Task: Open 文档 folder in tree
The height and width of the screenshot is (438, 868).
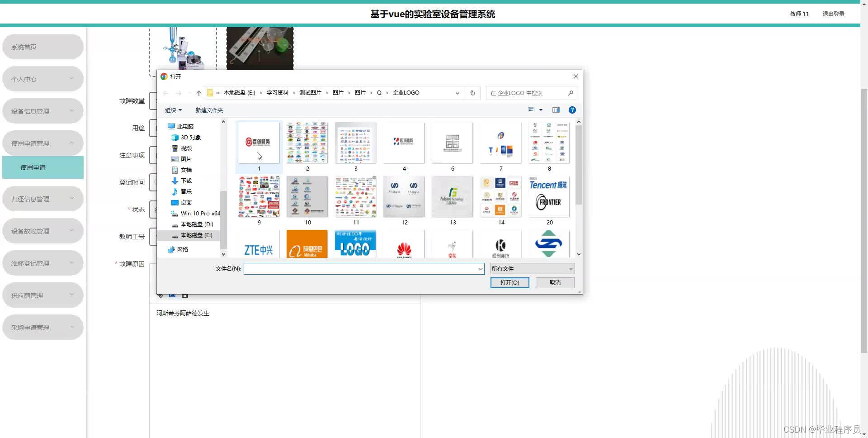Action: click(x=182, y=170)
